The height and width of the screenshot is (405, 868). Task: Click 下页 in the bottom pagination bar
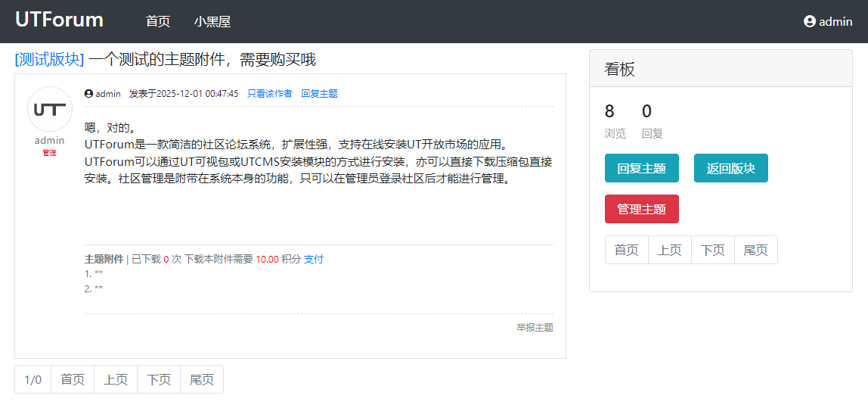(159, 379)
